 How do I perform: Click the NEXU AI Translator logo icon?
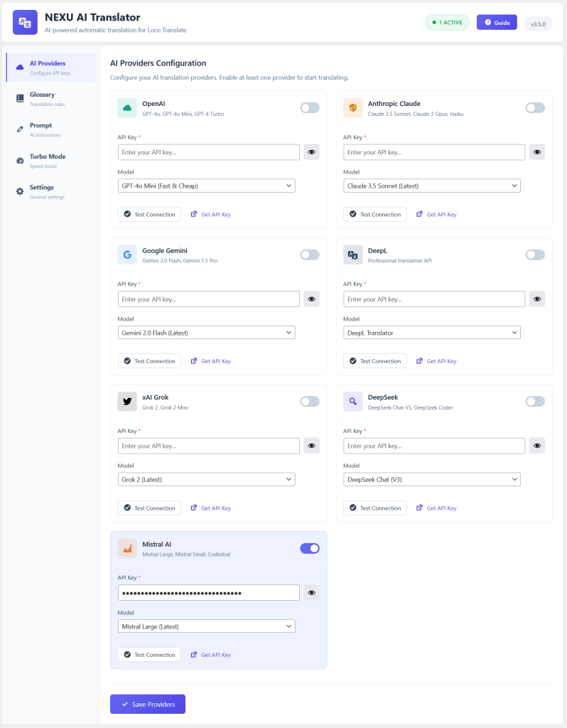click(x=25, y=22)
